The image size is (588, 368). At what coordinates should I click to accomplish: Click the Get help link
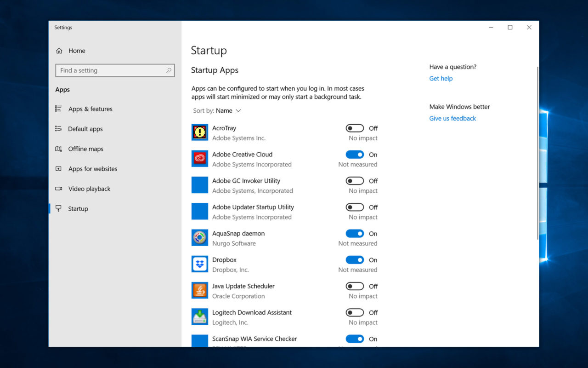441,78
